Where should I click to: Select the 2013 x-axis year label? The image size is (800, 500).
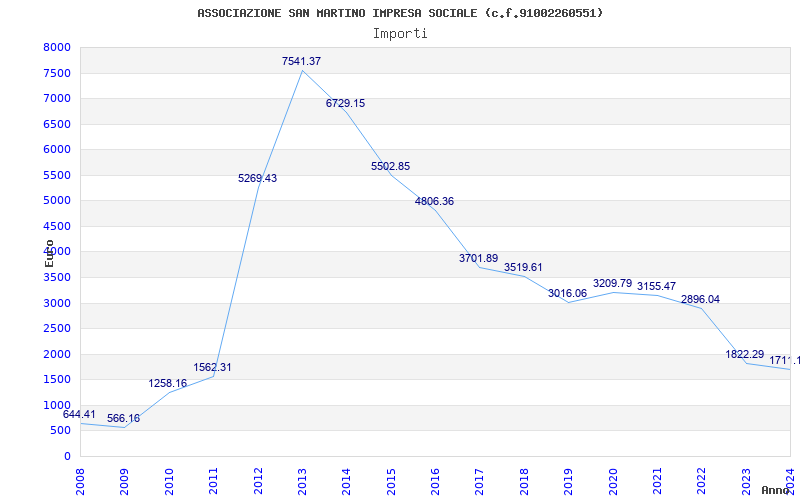click(x=302, y=481)
